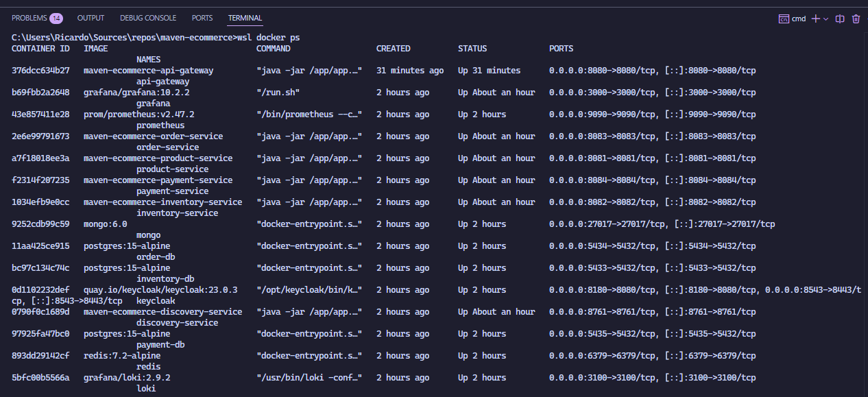Image resolution: width=868 pixels, height=397 pixels.
Task: Click the typed command 'wsl docker ps'
Action: 268,37
